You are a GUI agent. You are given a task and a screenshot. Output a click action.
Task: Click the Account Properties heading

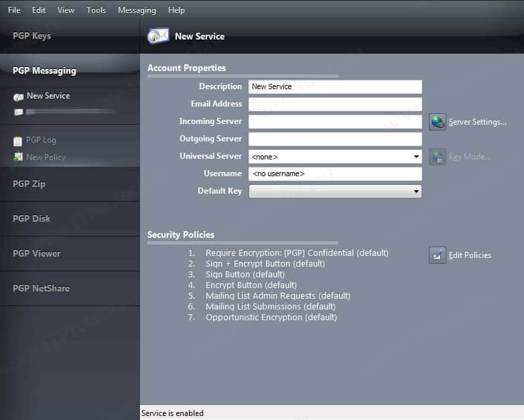coord(186,68)
